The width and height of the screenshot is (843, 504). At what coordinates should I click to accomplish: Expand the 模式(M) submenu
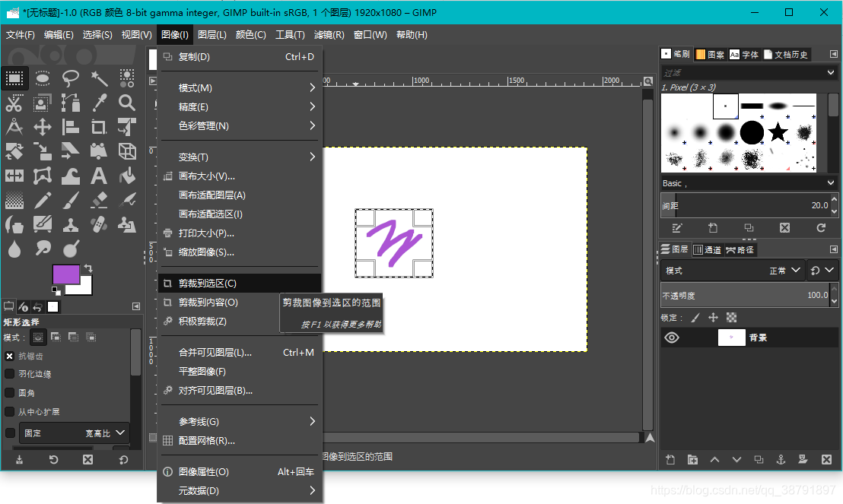[240, 87]
